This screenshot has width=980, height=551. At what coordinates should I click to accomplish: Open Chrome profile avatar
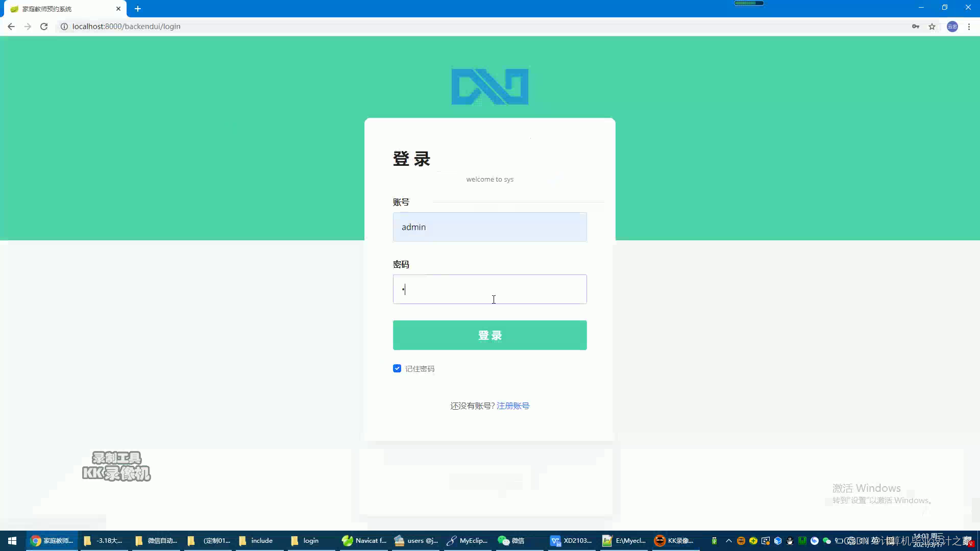pyautogui.click(x=952, y=27)
